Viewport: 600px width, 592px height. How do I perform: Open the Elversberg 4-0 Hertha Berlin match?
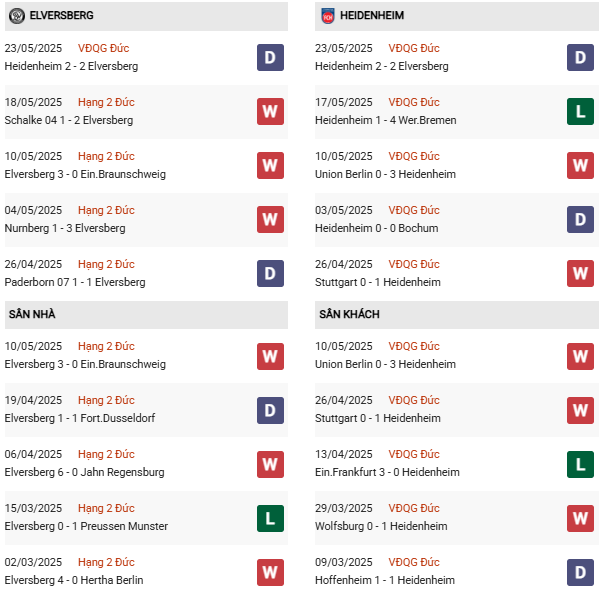(x=74, y=580)
